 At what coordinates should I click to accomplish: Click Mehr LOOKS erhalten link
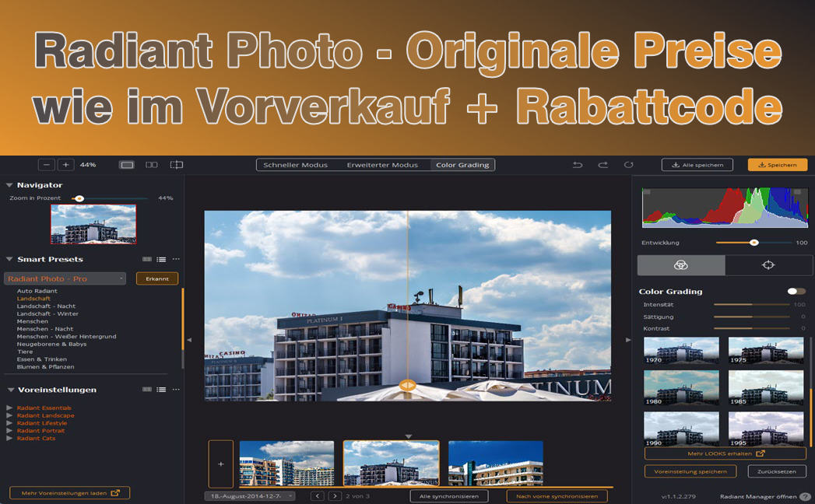[x=725, y=453]
